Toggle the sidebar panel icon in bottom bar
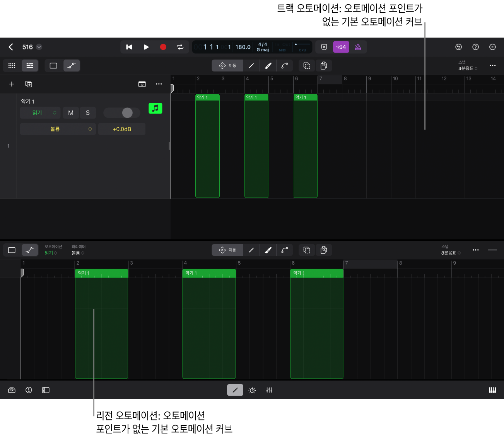 (46, 390)
